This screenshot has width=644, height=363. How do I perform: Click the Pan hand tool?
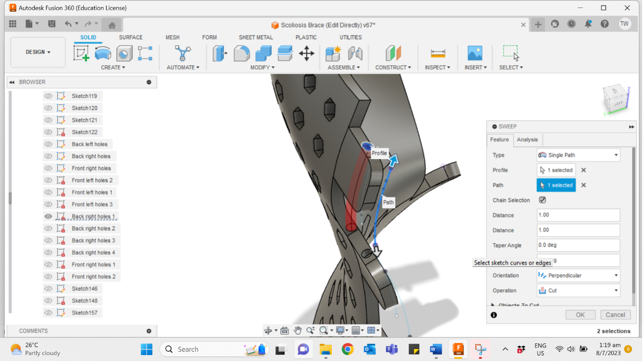298,330
